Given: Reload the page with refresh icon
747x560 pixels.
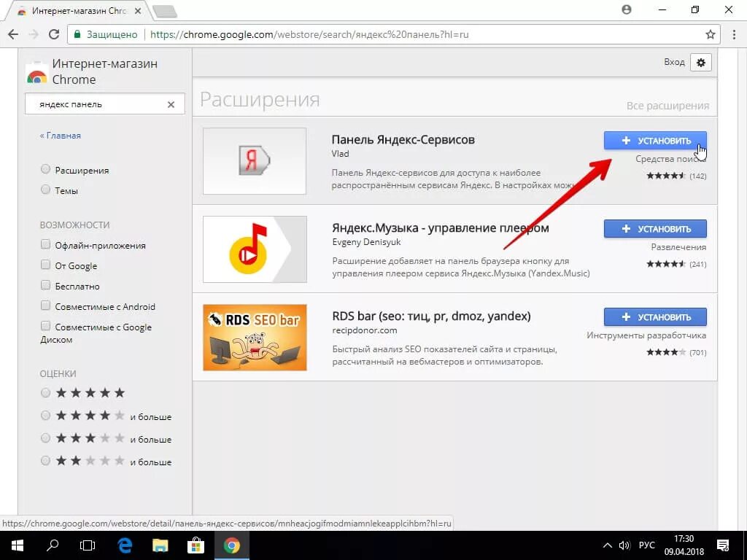Looking at the screenshot, I should [x=54, y=34].
